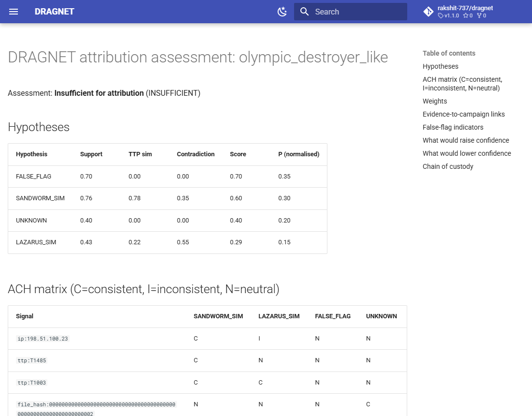Go to ACH matrix contents link
The image size is (532, 416).
coord(462,84)
